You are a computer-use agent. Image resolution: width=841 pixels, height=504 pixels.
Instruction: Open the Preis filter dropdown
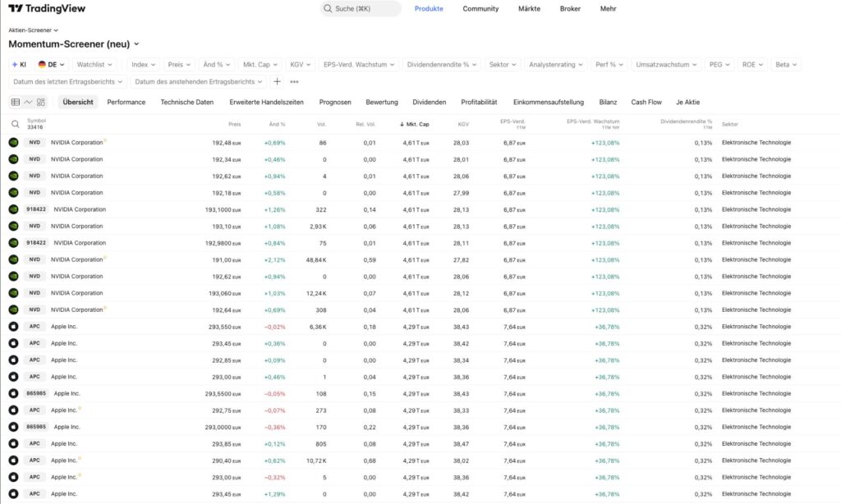coord(179,64)
